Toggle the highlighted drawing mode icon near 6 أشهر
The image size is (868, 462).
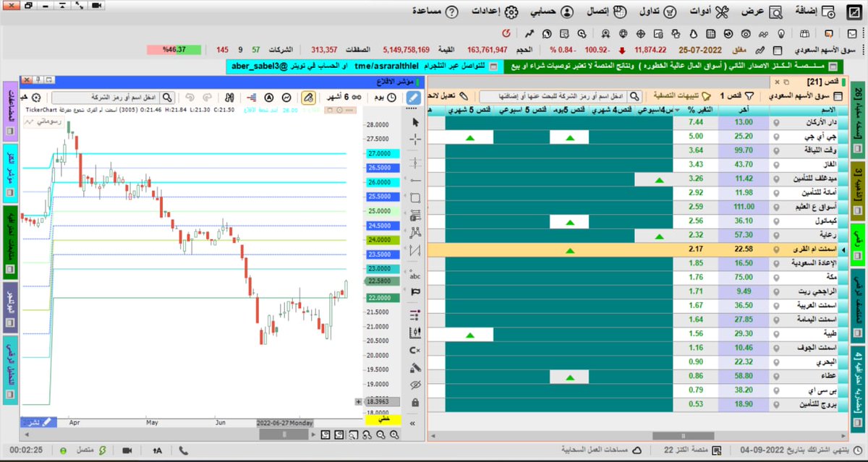point(308,97)
